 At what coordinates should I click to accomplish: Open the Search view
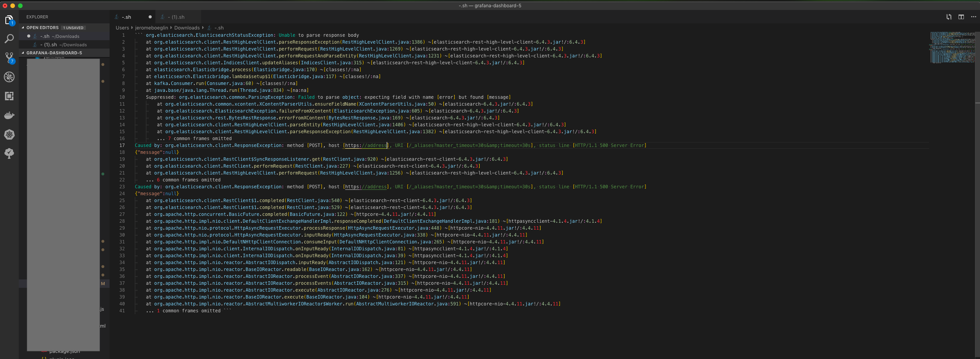[x=9, y=39]
